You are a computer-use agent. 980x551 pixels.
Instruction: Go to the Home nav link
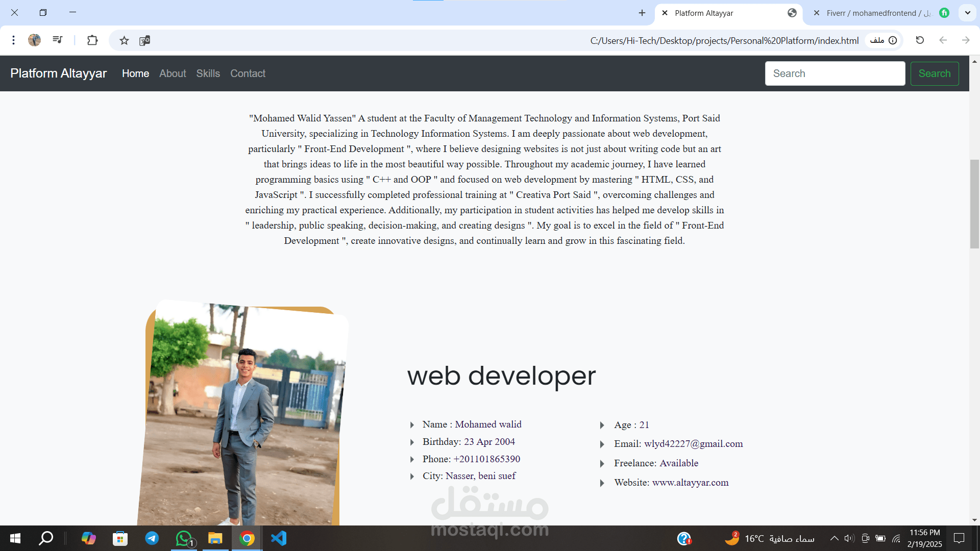135,73
